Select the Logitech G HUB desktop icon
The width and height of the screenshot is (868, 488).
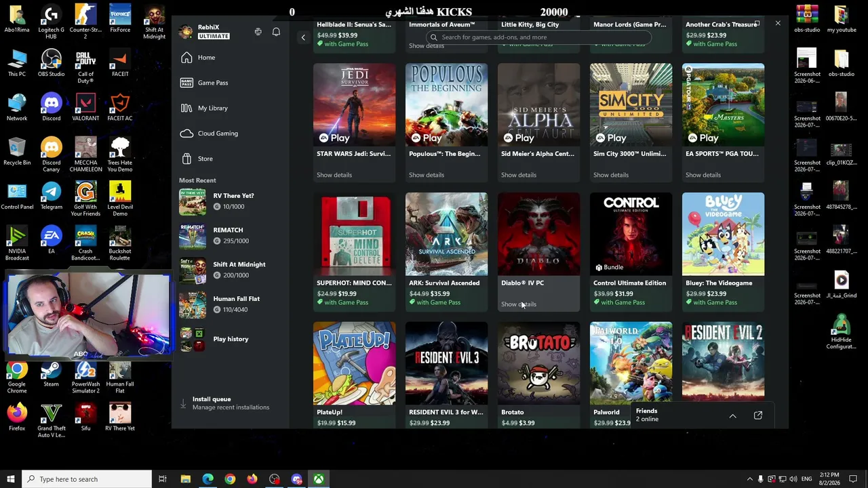52,23
